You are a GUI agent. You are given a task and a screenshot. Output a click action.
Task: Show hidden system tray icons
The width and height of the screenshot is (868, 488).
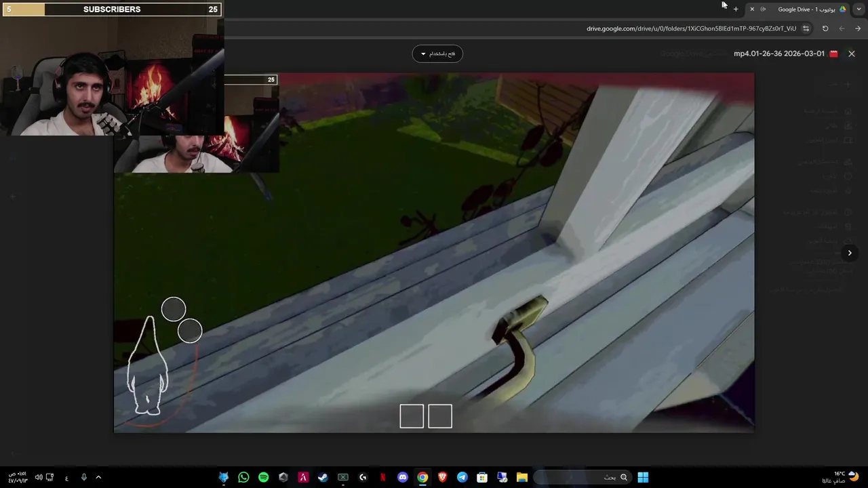point(98,477)
